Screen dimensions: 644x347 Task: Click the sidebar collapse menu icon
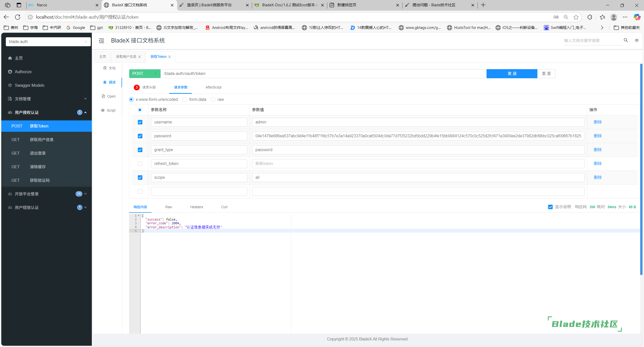point(101,41)
